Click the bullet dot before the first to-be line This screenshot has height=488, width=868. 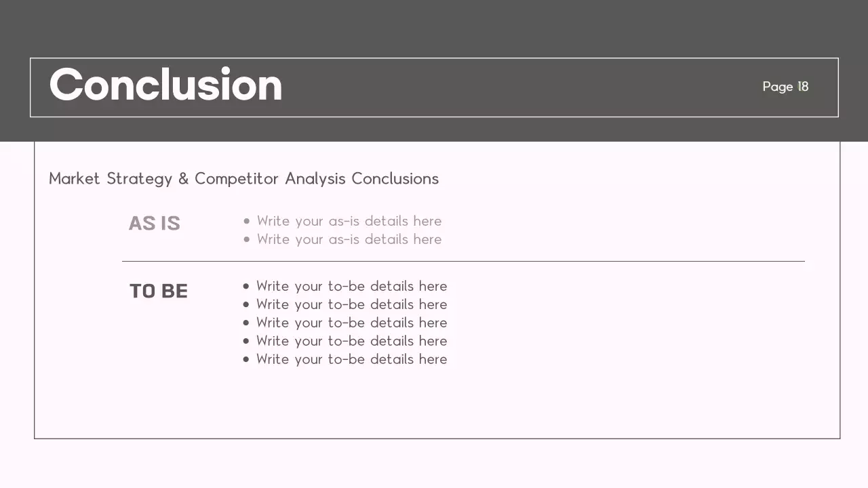click(x=246, y=286)
